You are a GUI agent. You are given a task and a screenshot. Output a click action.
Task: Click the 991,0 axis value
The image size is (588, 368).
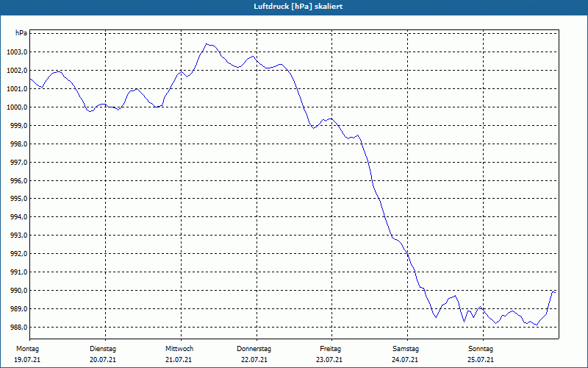[18, 272]
